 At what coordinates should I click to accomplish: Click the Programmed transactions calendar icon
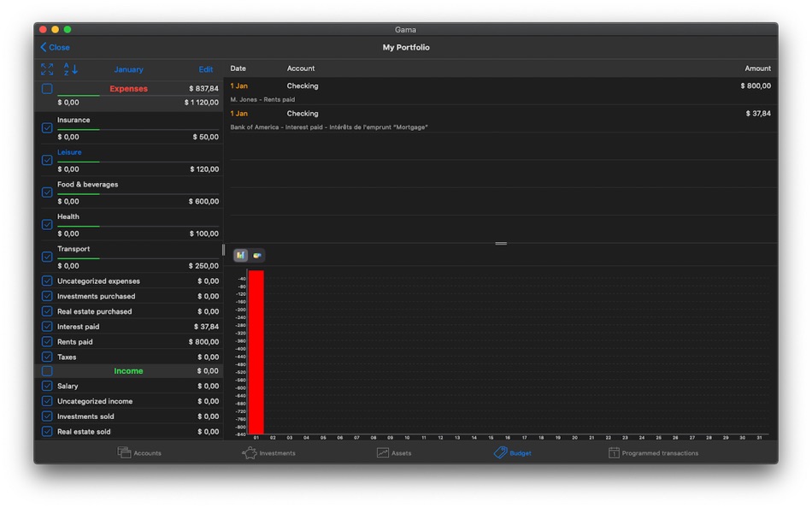pos(614,452)
